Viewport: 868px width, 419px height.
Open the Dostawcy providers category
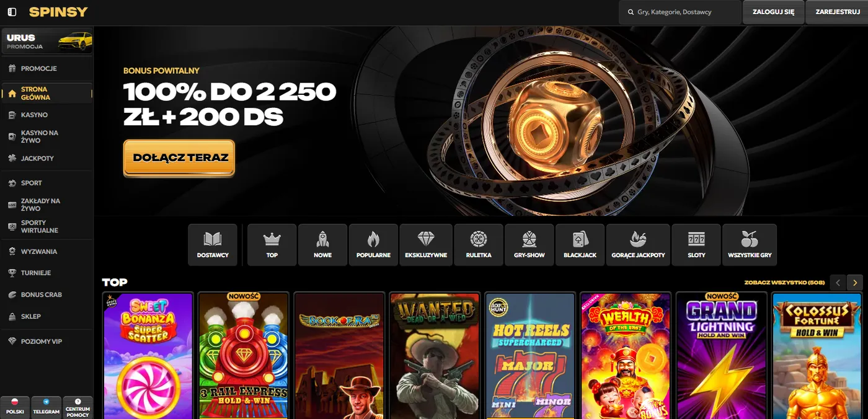pyautogui.click(x=213, y=245)
